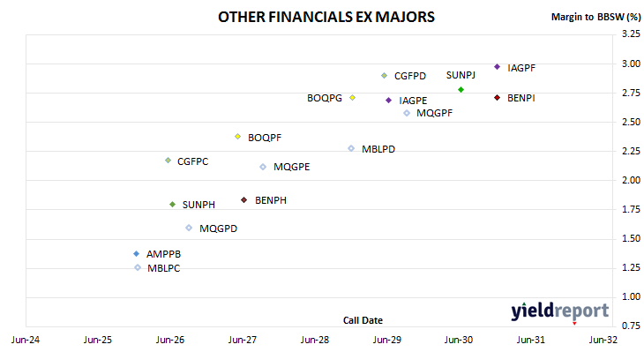This screenshot has height=352, width=644.
Task: Select the CGFPC data label text
Action: (192, 161)
